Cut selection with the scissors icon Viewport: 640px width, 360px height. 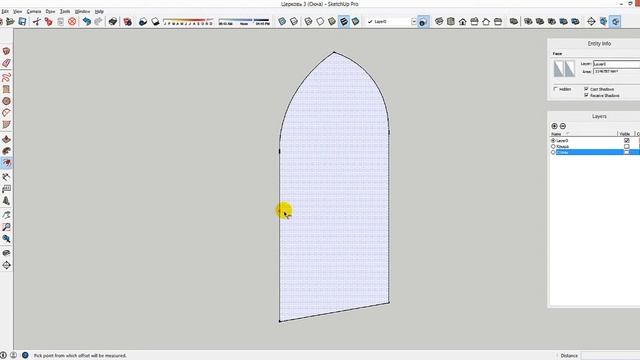coord(37,21)
